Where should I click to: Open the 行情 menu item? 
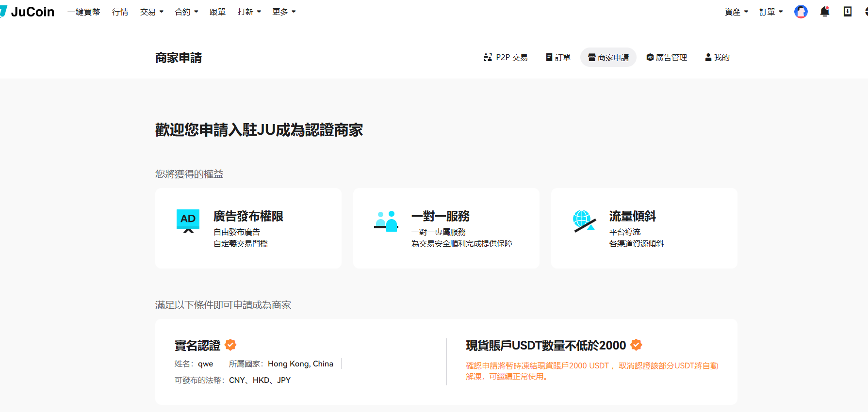tap(120, 12)
